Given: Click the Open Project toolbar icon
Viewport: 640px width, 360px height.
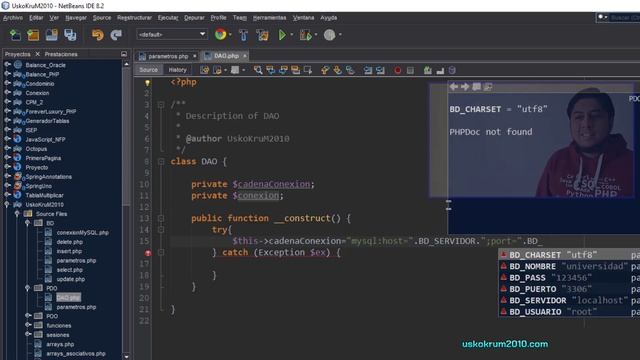Looking at the screenshot, I should [x=52, y=35].
